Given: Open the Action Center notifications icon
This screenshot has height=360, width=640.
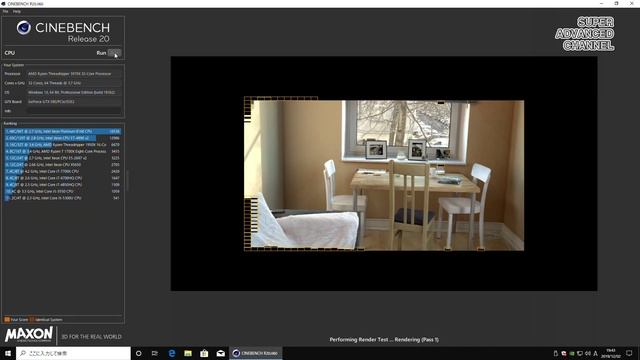Looking at the screenshot, I should [x=629, y=353].
